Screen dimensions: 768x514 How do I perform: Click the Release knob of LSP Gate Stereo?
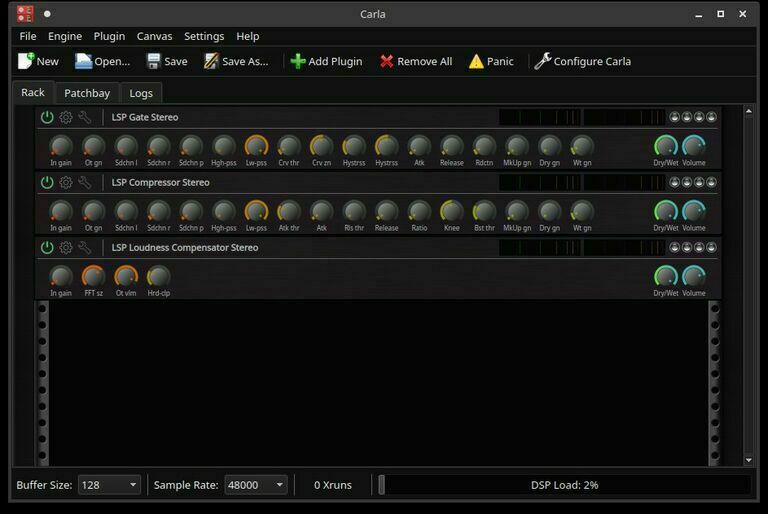pos(452,146)
